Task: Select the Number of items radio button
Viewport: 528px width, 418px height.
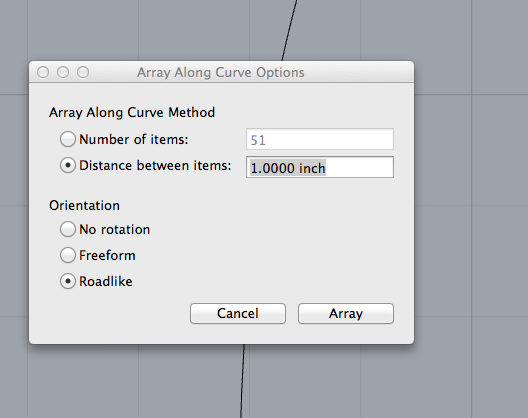Action: (68, 139)
